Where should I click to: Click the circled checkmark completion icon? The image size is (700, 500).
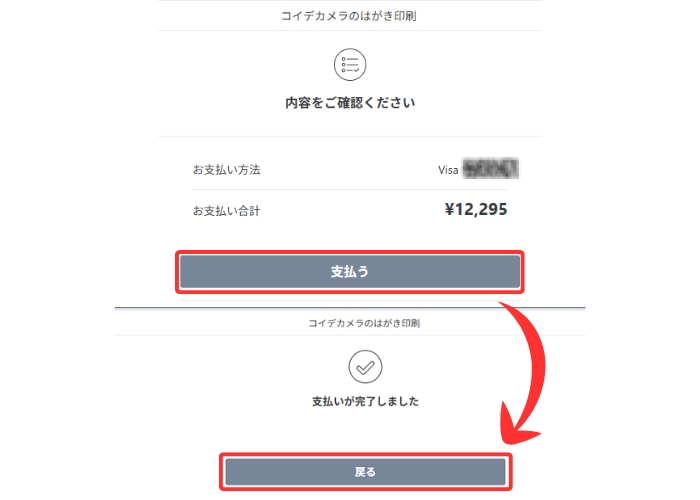pos(365,368)
